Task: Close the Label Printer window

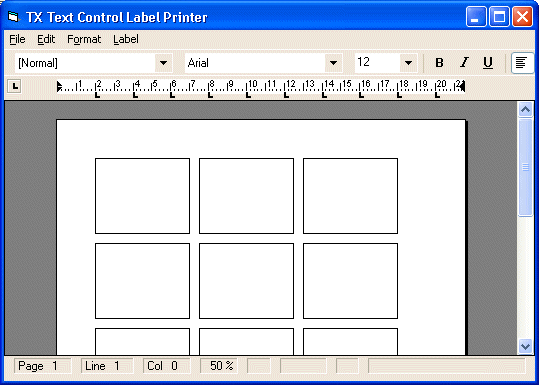Action: tap(522, 16)
